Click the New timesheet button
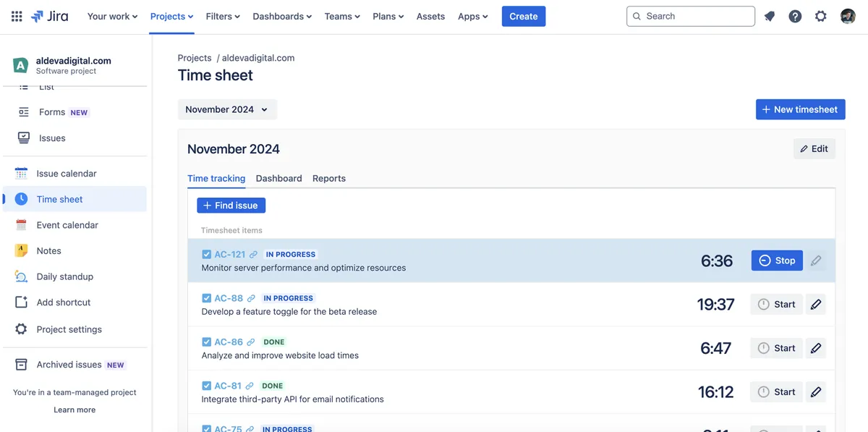The image size is (868, 432). click(800, 109)
